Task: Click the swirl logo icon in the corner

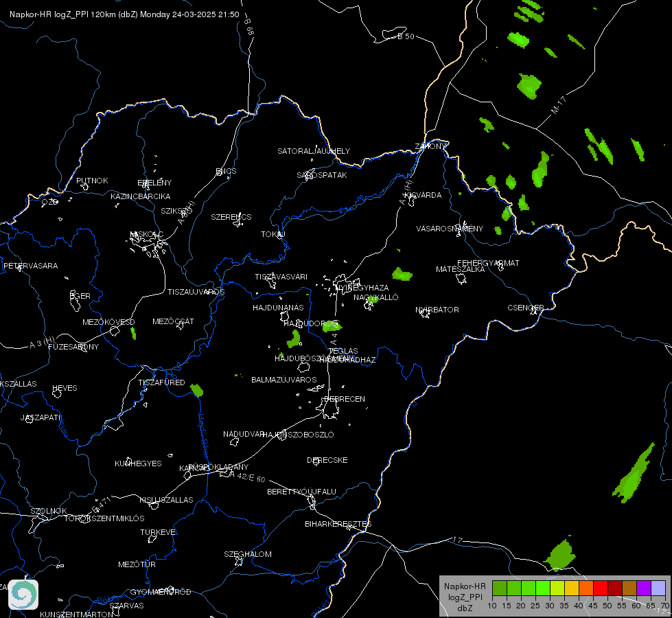Action: [23, 595]
